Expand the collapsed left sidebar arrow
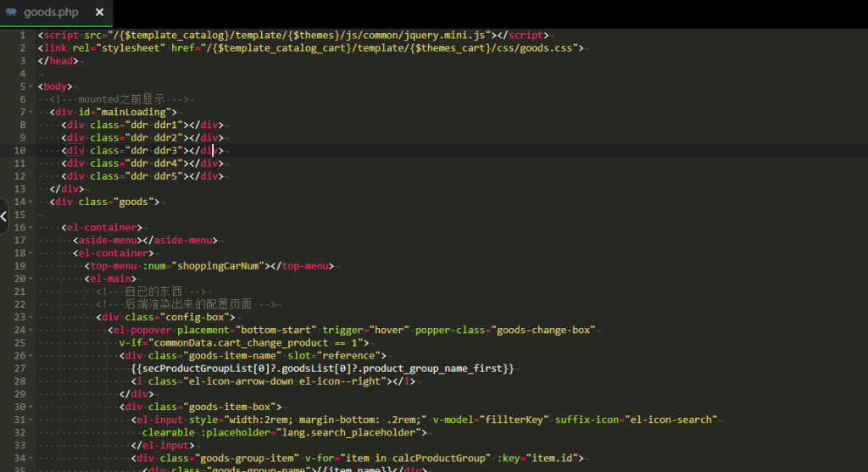This screenshot has height=472, width=868. tap(3, 216)
